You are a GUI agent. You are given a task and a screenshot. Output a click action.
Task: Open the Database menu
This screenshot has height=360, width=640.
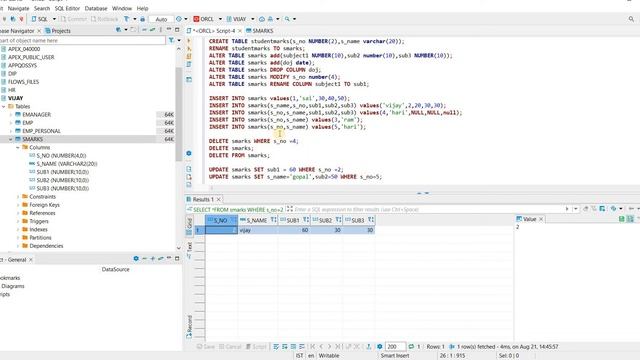[96, 8]
